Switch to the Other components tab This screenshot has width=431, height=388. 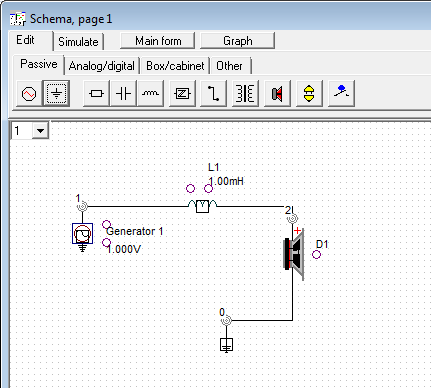(x=229, y=66)
